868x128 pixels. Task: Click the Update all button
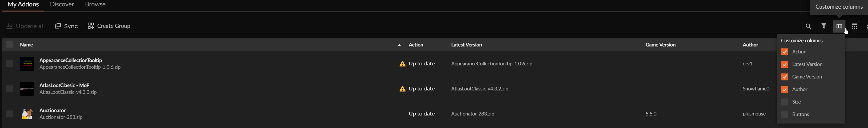point(26,26)
